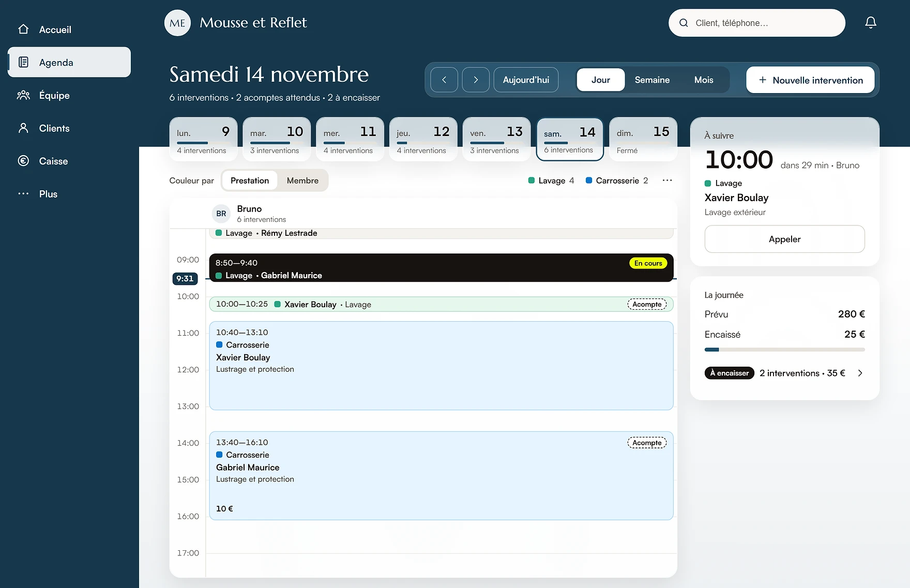
Task: Create a Nouvelle intervention
Action: [x=810, y=80]
